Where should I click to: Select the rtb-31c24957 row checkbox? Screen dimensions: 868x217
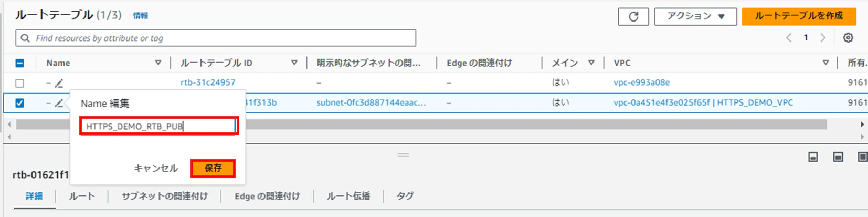click(19, 83)
